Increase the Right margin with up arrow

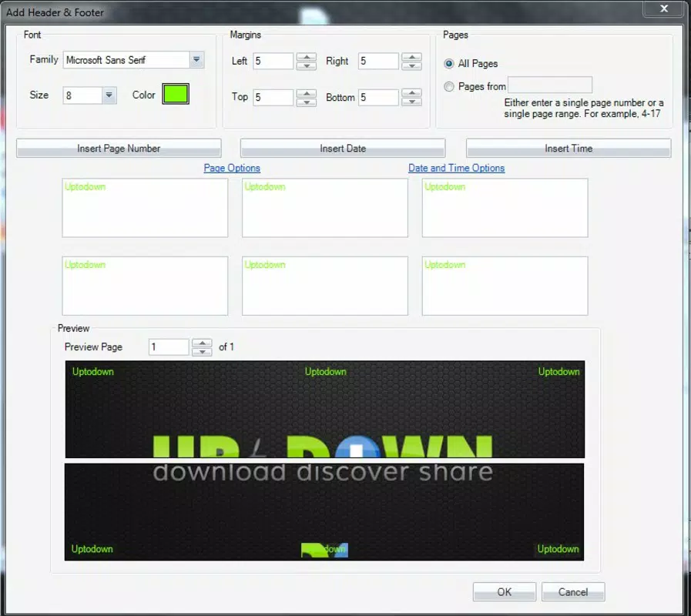(x=411, y=57)
